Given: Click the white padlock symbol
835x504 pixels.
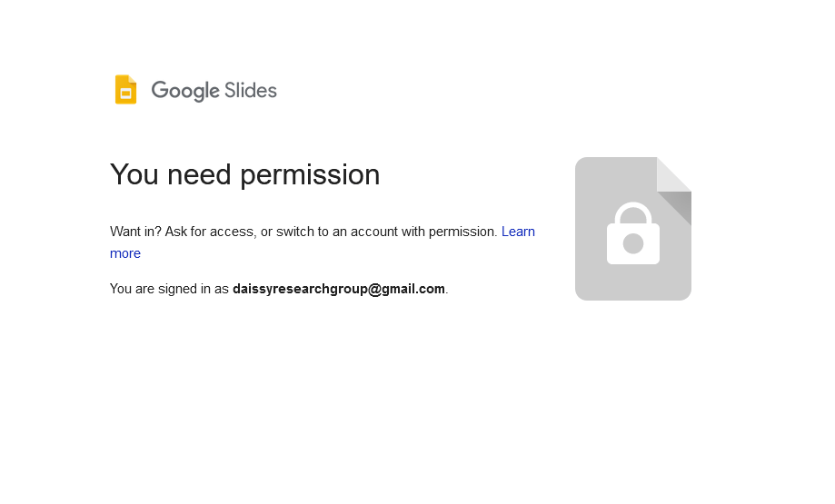Looking at the screenshot, I should pos(633,236).
